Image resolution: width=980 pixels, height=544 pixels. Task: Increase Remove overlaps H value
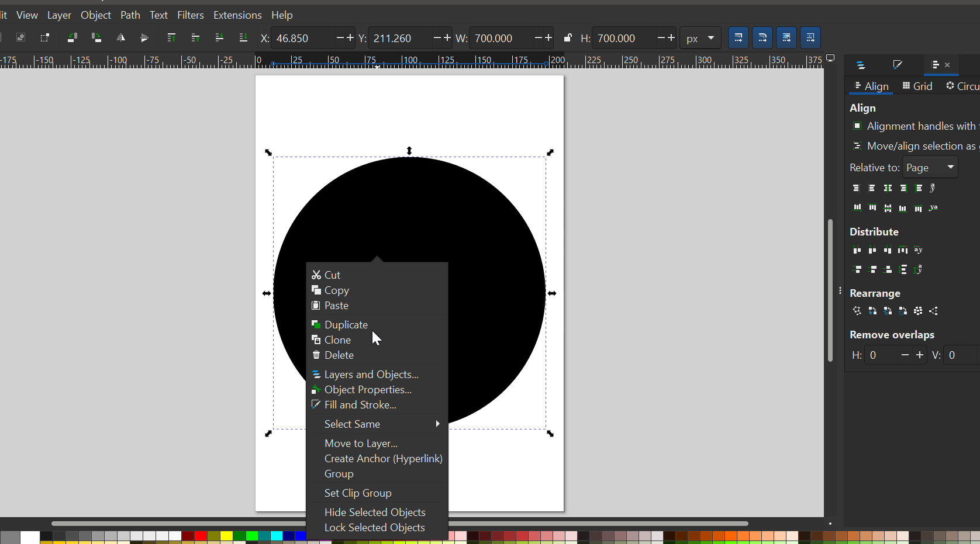pyautogui.click(x=920, y=355)
